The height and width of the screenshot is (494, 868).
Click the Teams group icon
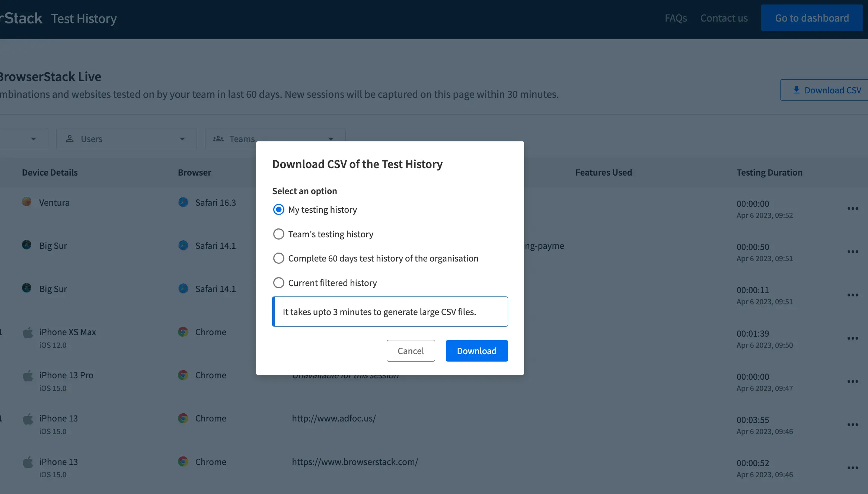218,139
